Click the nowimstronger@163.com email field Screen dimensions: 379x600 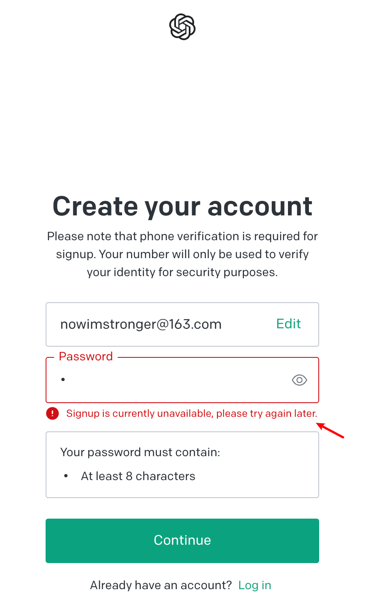point(182,324)
